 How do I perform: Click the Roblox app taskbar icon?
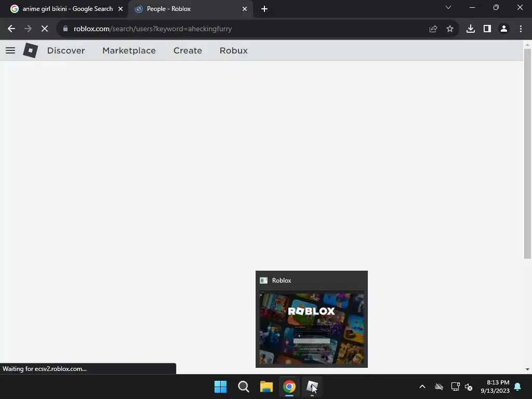click(x=312, y=387)
